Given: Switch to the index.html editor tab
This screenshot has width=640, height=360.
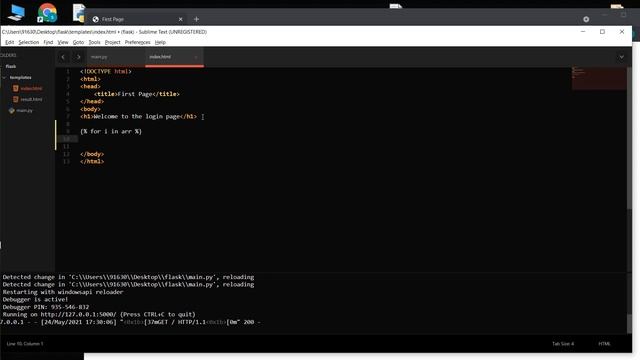Looking at the screenshot, I should click(174, 57).
